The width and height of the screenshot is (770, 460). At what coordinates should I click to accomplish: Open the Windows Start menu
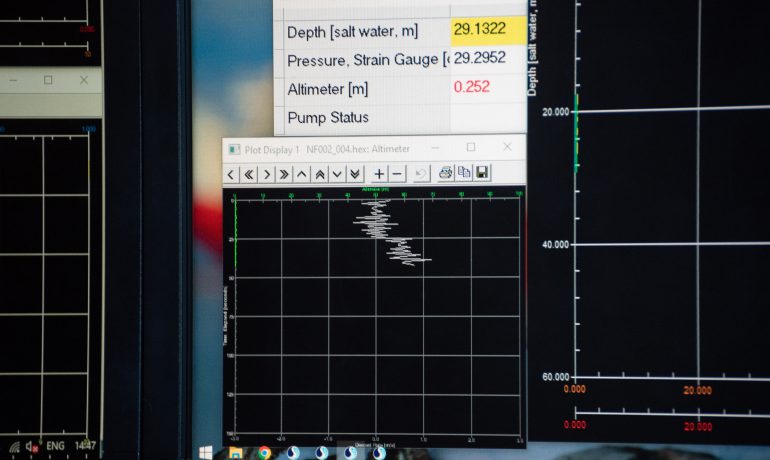206,453
